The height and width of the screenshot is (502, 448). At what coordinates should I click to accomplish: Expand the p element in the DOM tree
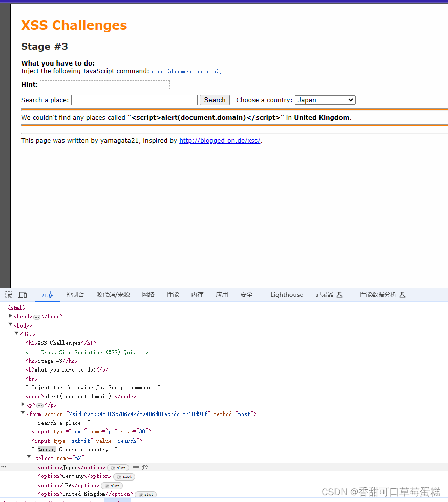tap(23, 405)
